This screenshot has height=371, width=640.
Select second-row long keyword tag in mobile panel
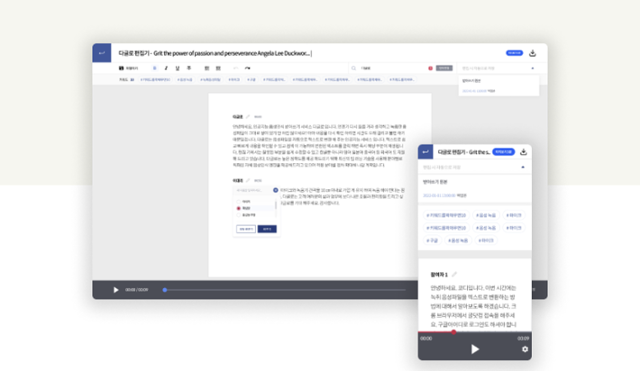[446, 228]
